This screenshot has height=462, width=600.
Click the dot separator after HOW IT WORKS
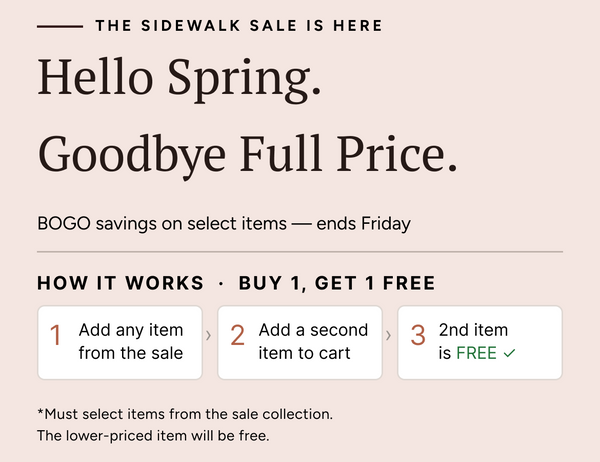pos(221,283)
